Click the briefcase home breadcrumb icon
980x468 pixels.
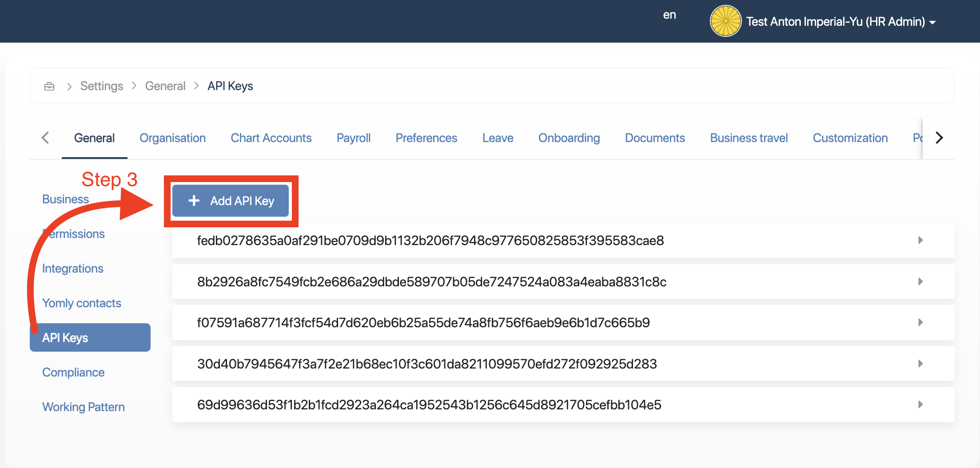(49, 86)
